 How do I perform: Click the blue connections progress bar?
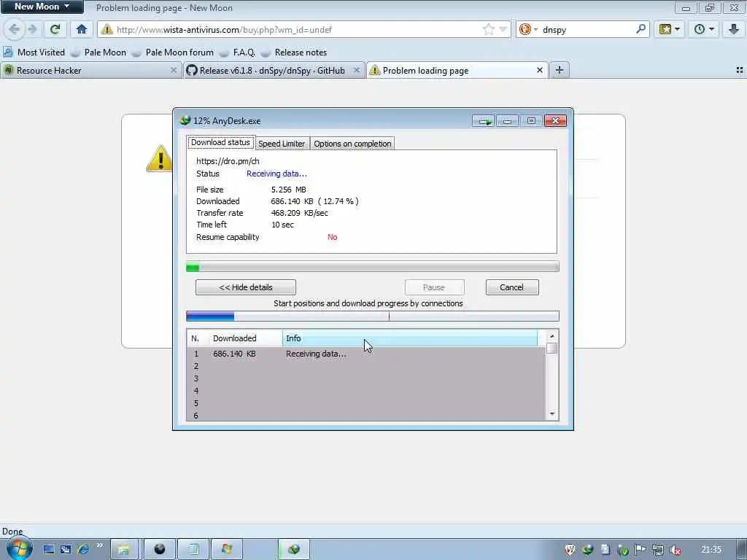point(372,316)
